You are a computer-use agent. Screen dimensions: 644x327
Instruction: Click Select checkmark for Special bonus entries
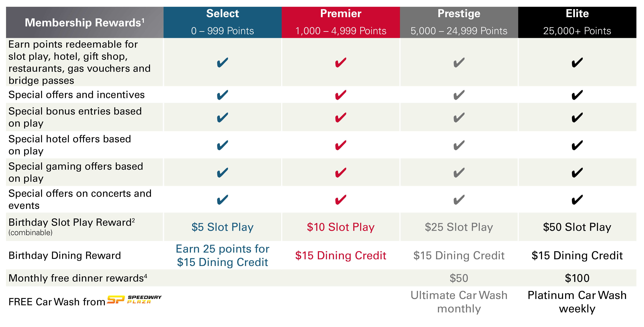coord(222,117)
